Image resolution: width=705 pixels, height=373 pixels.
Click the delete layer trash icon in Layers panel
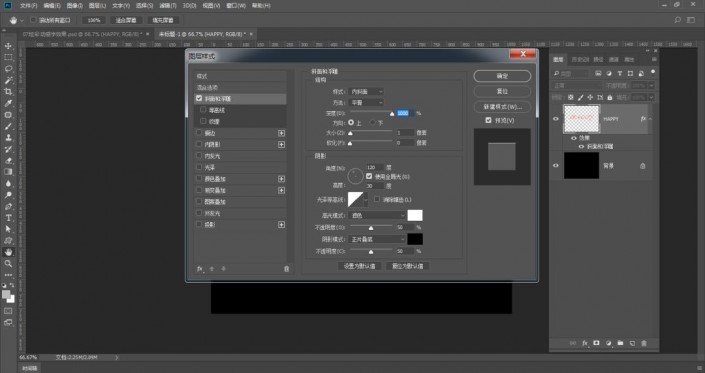point(644,343)
